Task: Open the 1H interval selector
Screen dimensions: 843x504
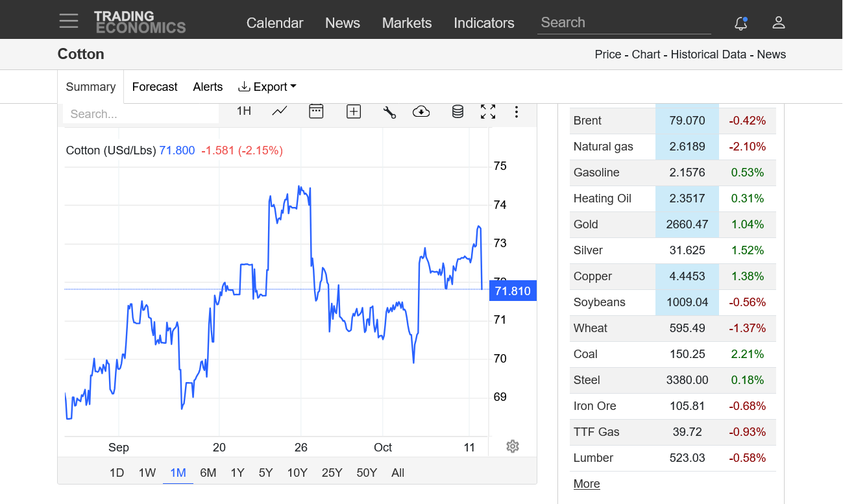Action: [243, 111]
